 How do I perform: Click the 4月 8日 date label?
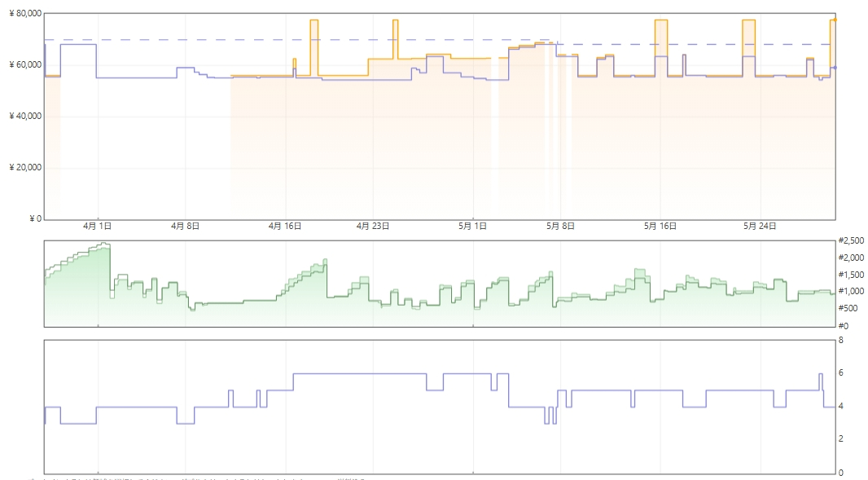pyautogui.click(x=186, y=226)
